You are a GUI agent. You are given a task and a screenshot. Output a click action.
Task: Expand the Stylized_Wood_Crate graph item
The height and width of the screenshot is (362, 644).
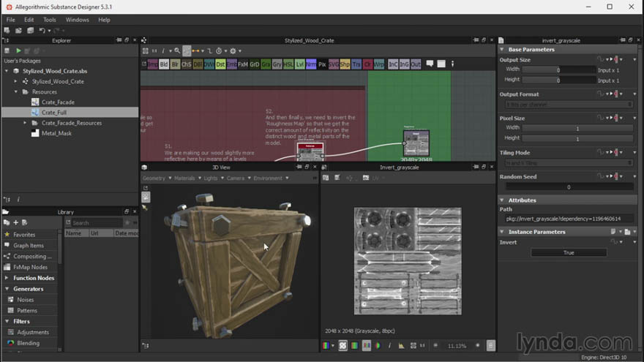pyautogui.click(x=15, y=81)
